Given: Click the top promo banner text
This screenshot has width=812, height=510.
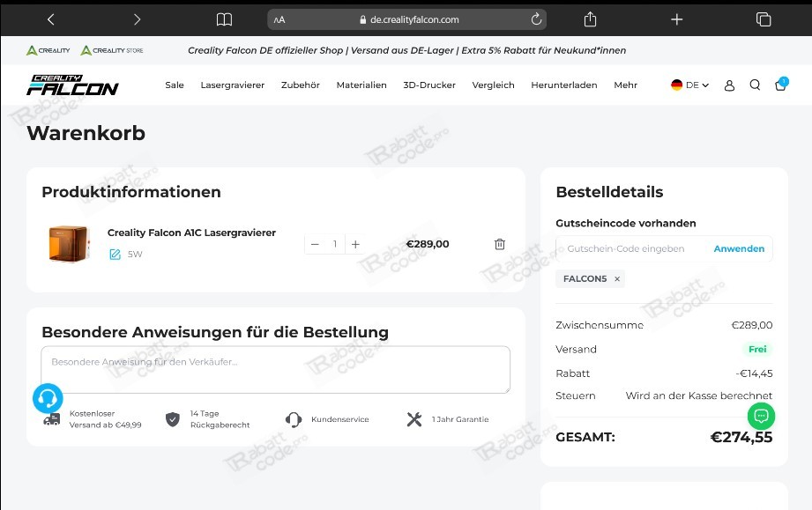Looking at the screenshot, I should coord(406,50).
